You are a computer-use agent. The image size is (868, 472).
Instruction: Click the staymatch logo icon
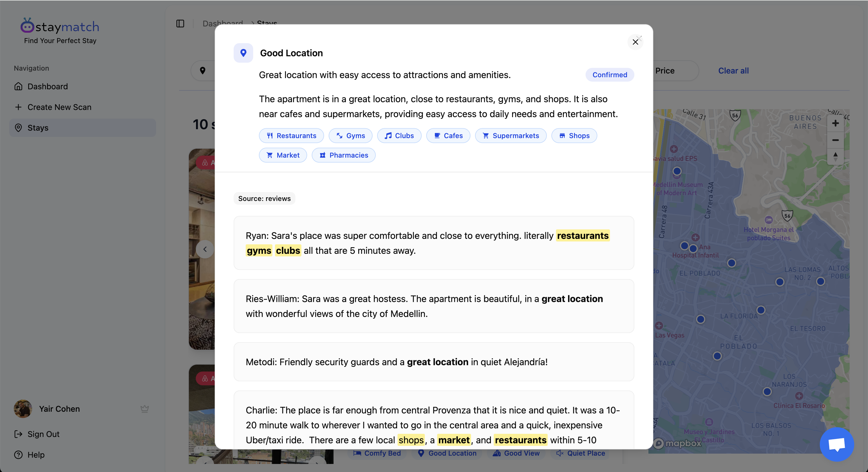point(27,26)
